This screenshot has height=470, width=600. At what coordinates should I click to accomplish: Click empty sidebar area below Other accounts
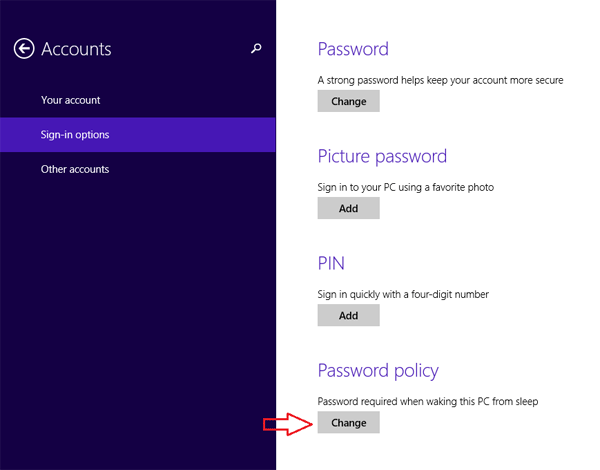(x=137, y=320)
